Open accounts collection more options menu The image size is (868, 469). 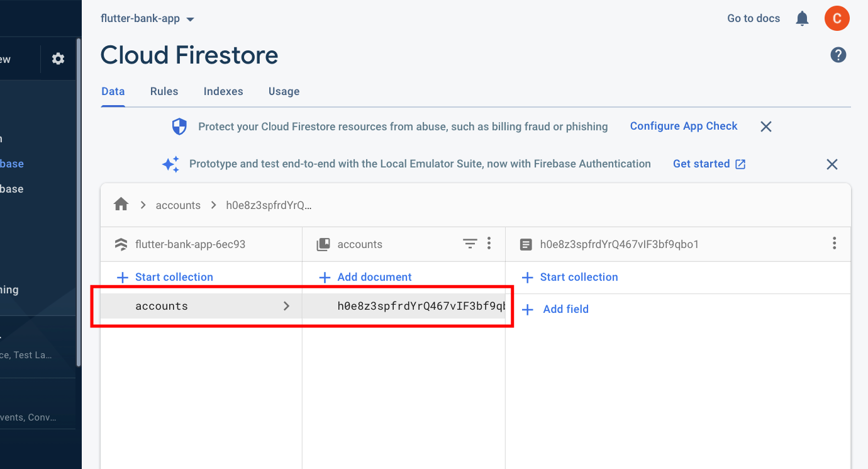489,244
